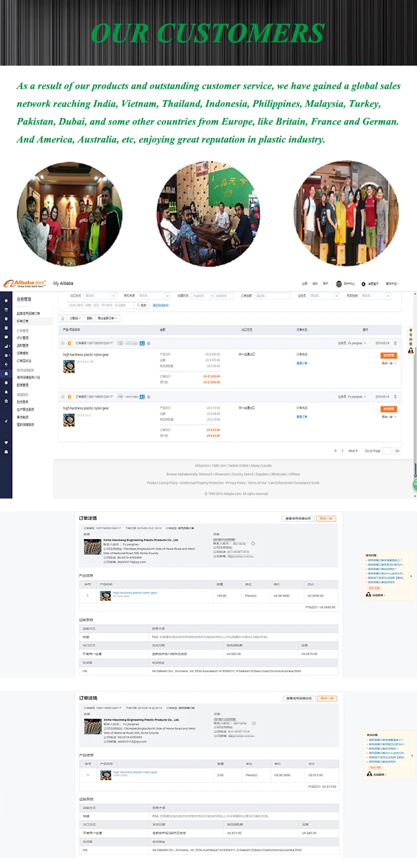Image resolution: width=417 pixels, height=868 pixels.
Task: Click the Go to Page input box
Action: point(387,451)
